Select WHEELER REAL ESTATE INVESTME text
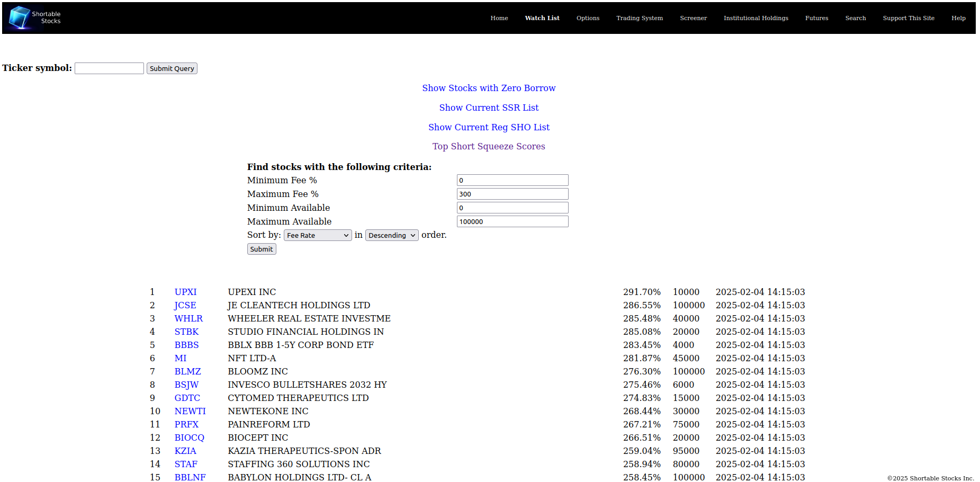The image size is (980, 482). (x=309, y=318)
